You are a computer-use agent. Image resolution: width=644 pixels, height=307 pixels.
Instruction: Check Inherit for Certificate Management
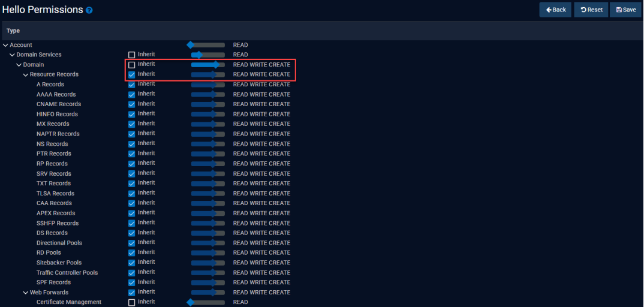tap(132, 302)
